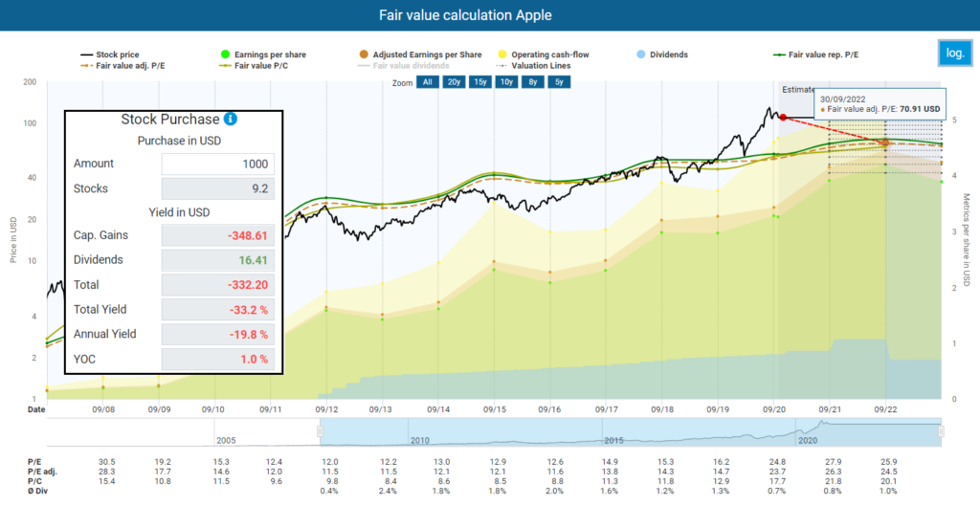Click the Ø Div value 2.4%
The height and width of the screenshot is (506, 980).
[x=383, y=491]
